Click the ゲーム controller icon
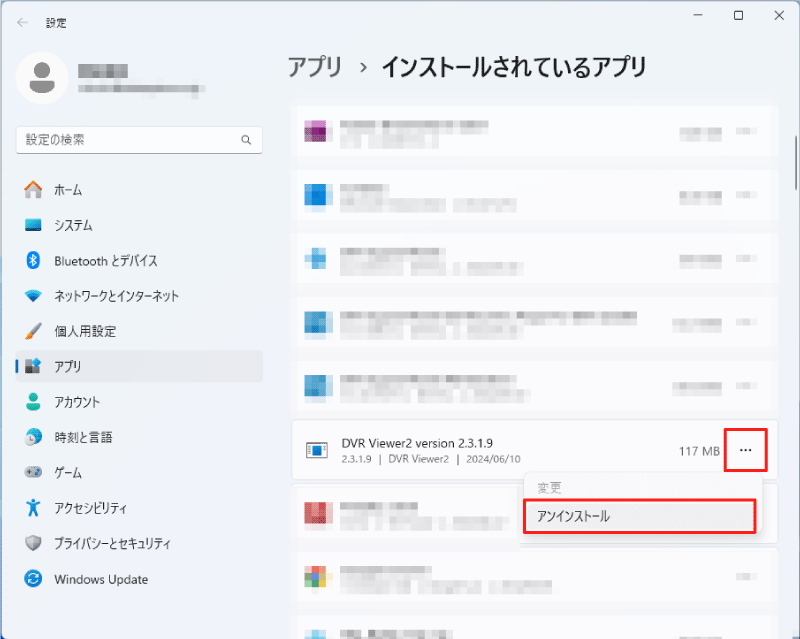This screenshot has height=639, width=800. [34, 472]
